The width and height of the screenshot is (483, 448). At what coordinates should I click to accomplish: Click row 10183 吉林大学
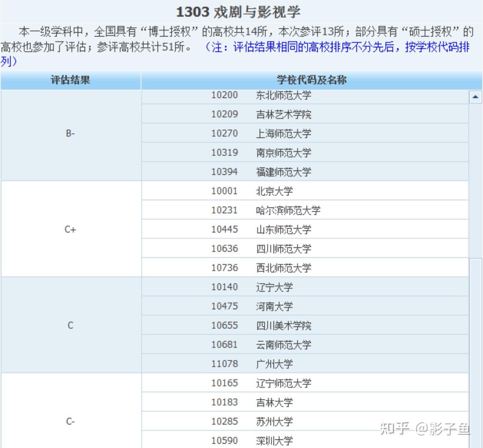click(305, 402)
